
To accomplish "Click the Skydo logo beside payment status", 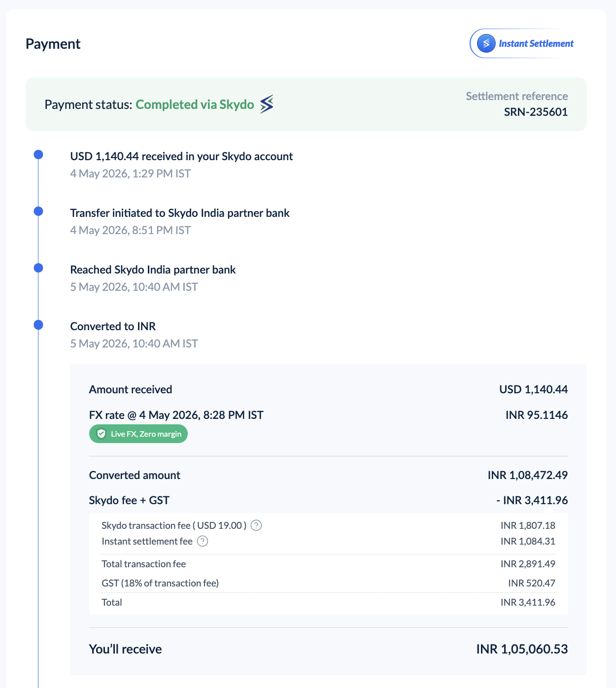I will pos(267,104).
